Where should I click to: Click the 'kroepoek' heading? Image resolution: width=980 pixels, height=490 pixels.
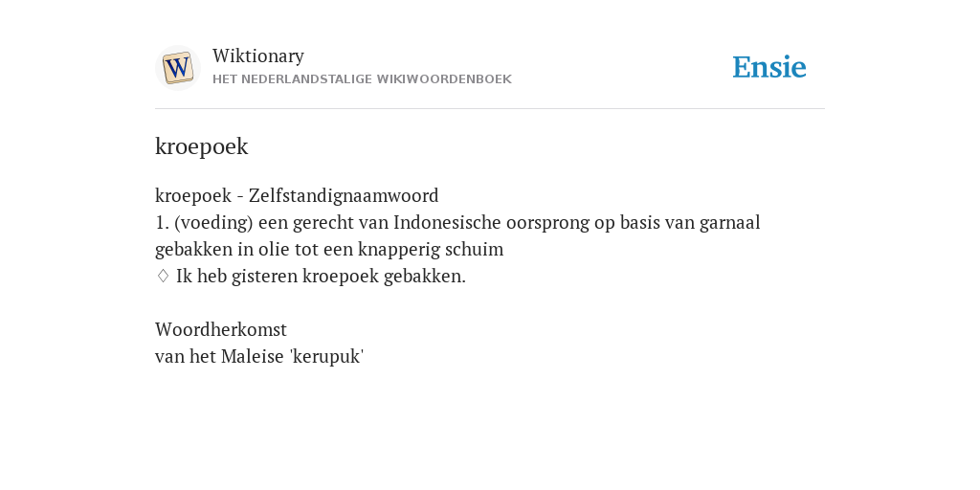[201, 146]
